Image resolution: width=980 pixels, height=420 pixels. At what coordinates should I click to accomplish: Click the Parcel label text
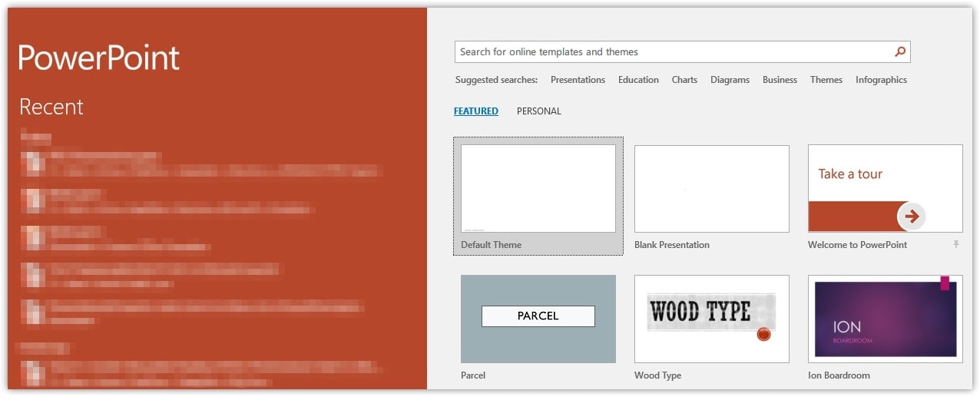[x=473, y=375]
